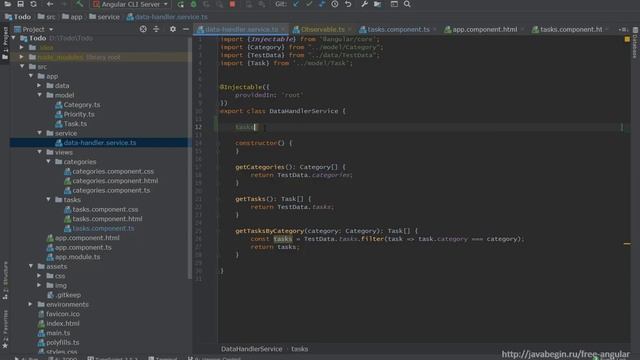The image size is (640, 360).
Task: Click the getTasksByCategory method name in editor
Action: (270, 231)
